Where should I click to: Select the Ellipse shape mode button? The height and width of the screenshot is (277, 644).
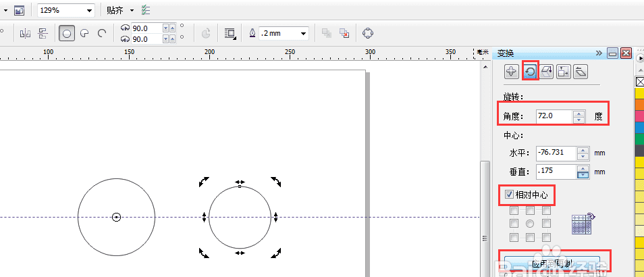67,33
